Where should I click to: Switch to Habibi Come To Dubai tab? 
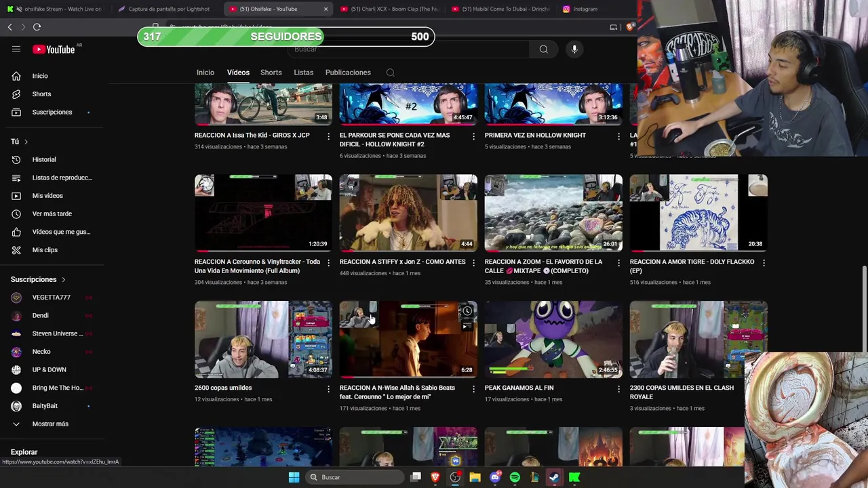pyautogui.click(x=502, y=9)
